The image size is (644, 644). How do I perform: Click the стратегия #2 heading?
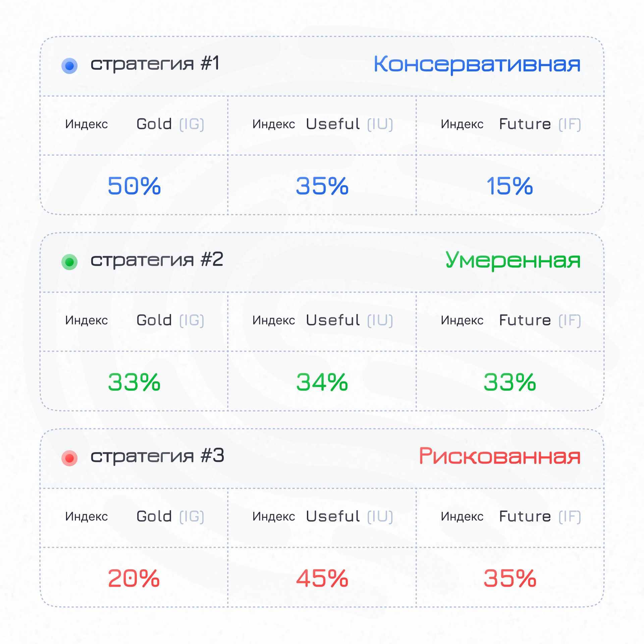(x=157, y=260)
